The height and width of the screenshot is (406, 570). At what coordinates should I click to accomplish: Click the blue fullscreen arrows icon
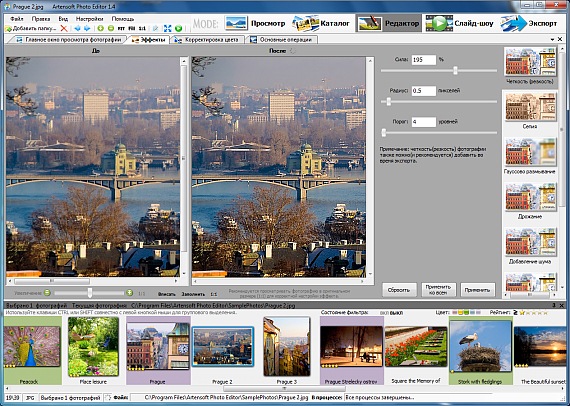pos(168,28)
